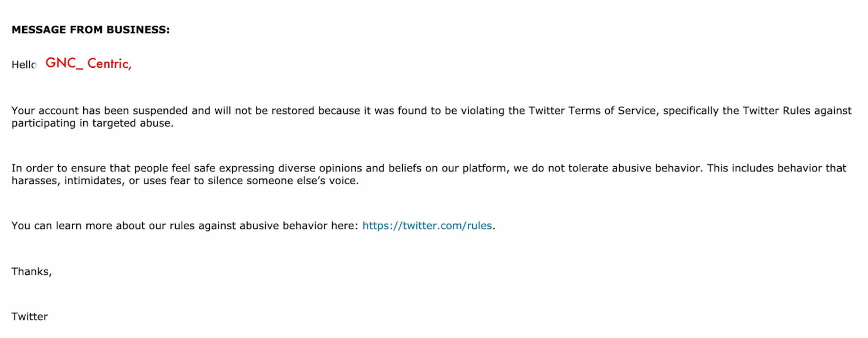The height and width of the screenshot is (338, 868).
Task: Click the 'Twitter Rules against' phrase
Action: coord(797,111)
